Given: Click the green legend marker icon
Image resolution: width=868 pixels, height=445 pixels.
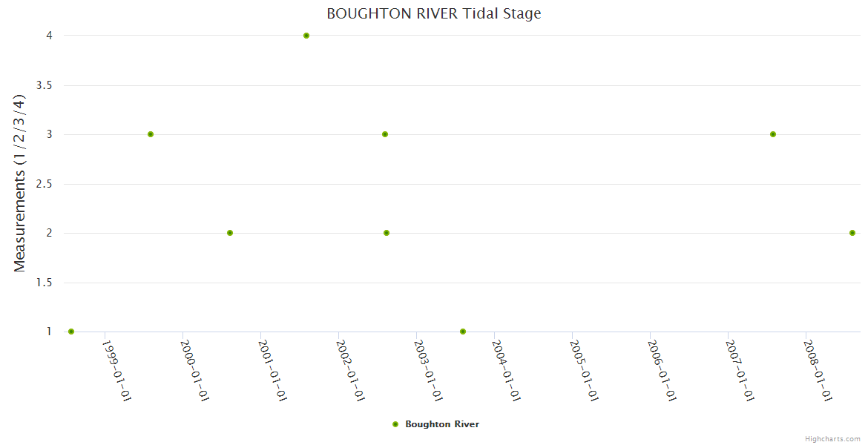Looking at the screenshot, I should 395,424.
